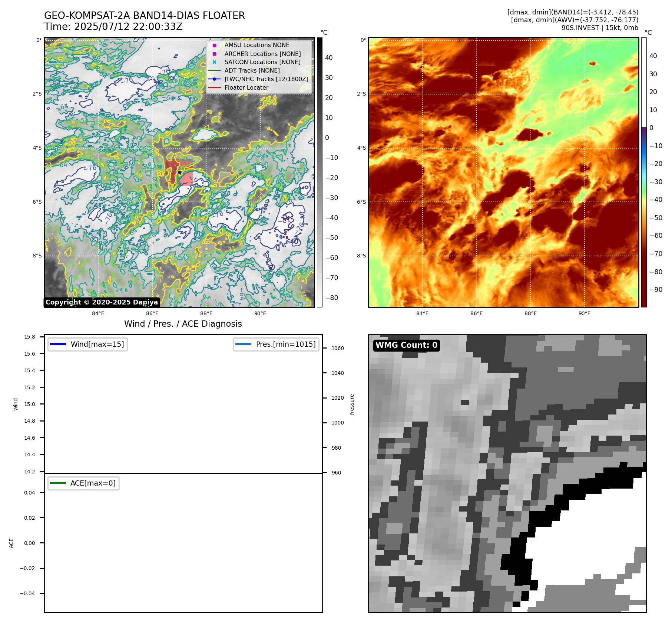The width and height of the screenshot is (672, 626).
Task: Click the magenta AMSU marker in legend
Action: pyautogui.click(x=214, y=45)
